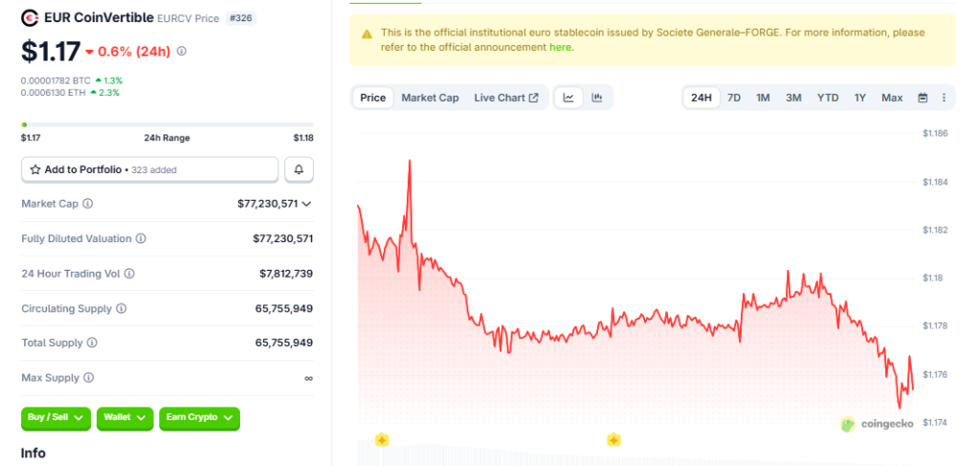Viewport: 980px width, 466px height.
Task: Switch to candlestick chart view icon
Action: click(597, 98)
